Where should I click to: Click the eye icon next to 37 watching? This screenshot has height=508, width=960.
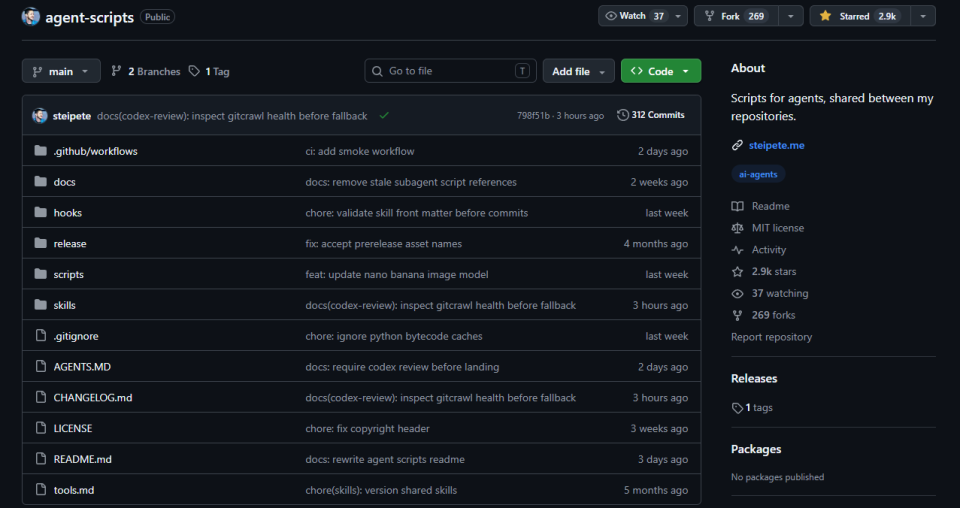tap(737, 294)
